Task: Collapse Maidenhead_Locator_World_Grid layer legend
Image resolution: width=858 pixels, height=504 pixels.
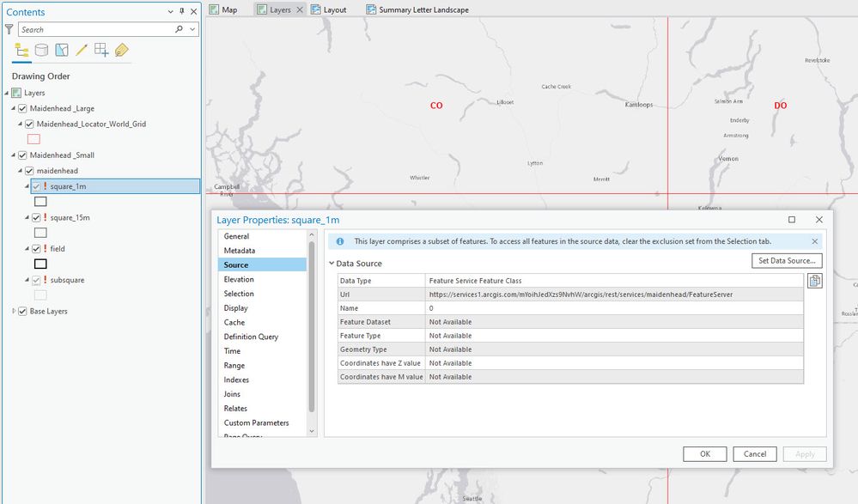Action: (21, 124)
